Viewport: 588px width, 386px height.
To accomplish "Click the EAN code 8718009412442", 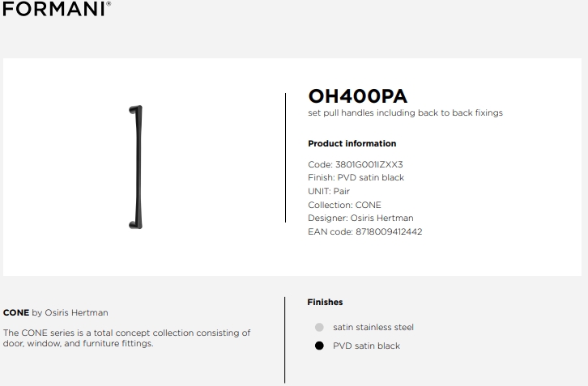I will pyautogui.click(x=389, y=231).
